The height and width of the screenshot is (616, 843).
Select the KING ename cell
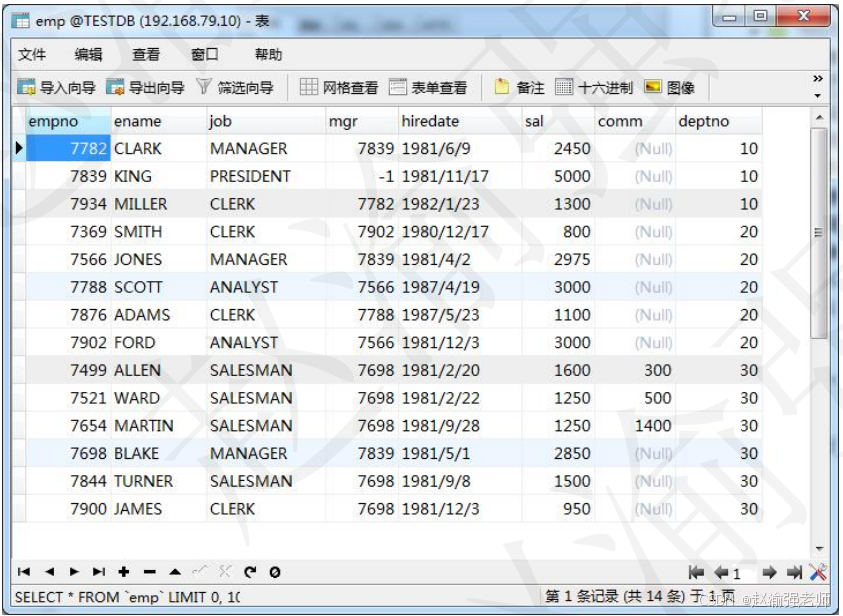(159, 176)
